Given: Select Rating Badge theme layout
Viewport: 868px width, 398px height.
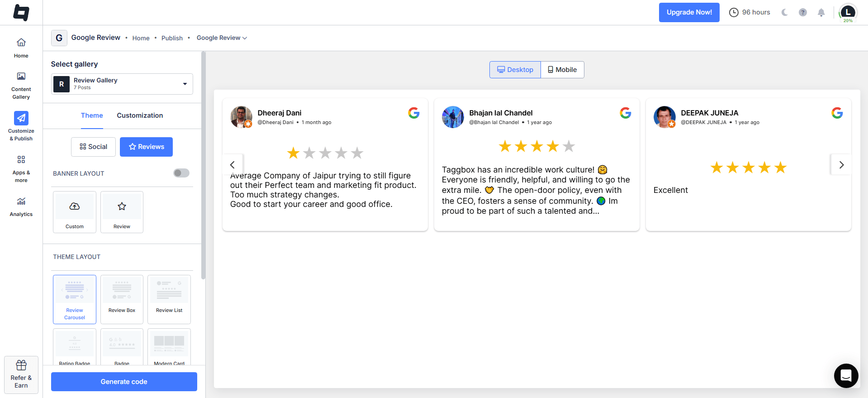Looking at the screenshot, I should [x=75, y=347].
